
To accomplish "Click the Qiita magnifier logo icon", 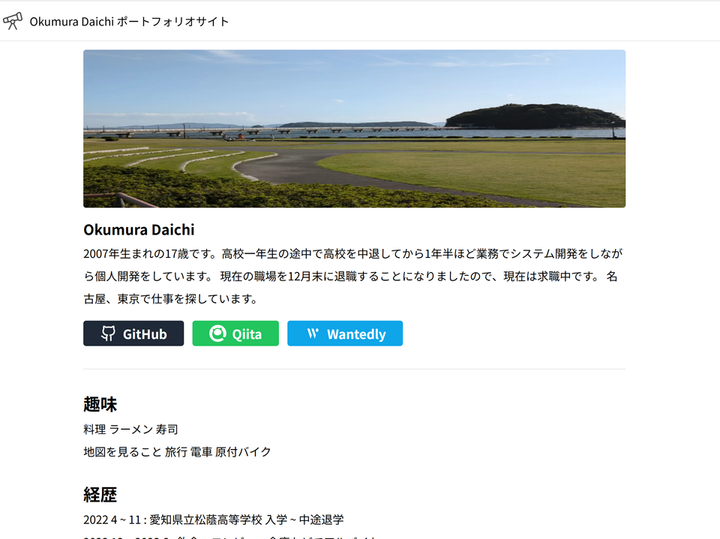I will 218,333.
